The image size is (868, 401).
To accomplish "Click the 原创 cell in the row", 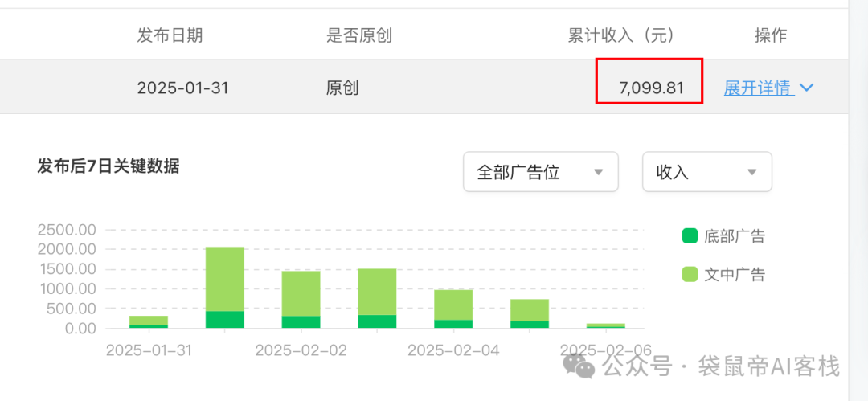I will 342,88.
